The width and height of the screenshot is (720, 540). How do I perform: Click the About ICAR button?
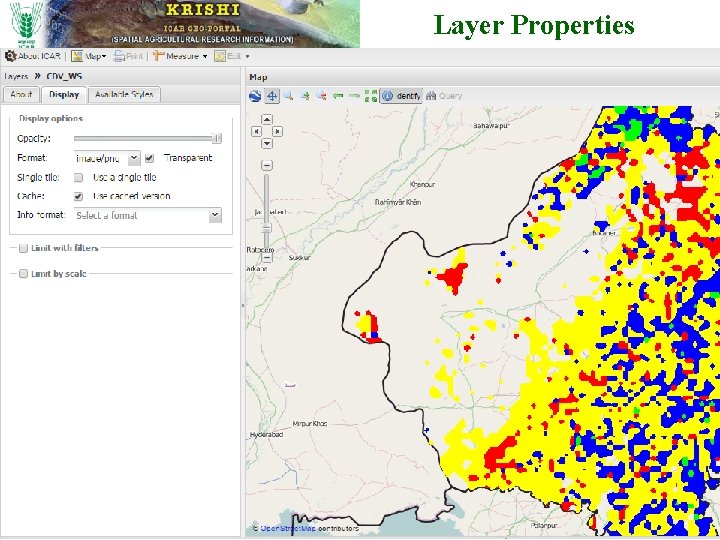(34, 57)
